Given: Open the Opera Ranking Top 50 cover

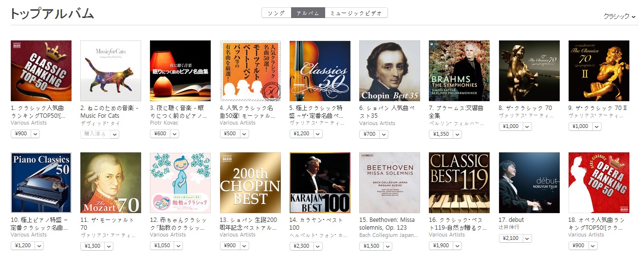Looking at the screenshot, I should pyautogui.click(x=599, y=183).
